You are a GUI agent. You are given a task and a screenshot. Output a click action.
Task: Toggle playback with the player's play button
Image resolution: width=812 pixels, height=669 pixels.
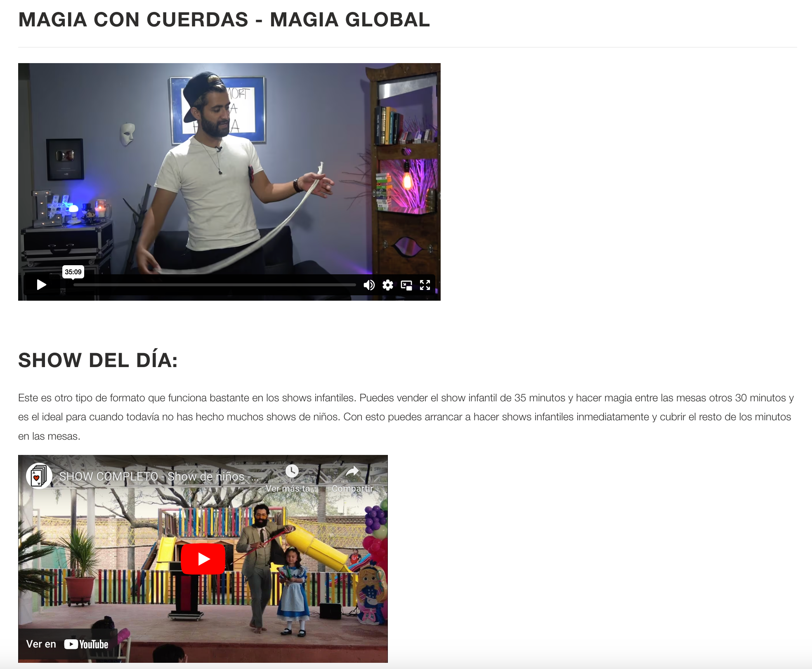41,285
